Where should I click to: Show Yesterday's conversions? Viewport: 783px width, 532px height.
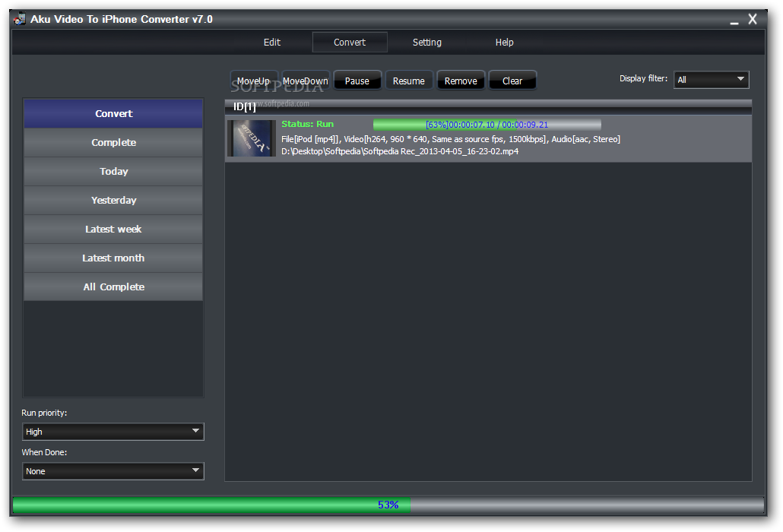(x=113, y=201)
